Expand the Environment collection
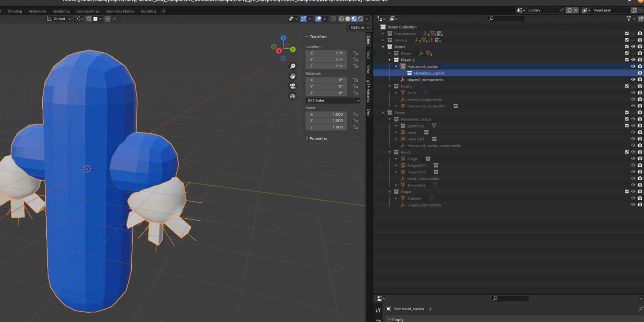Image resolution: width=644 pixels, height=322 pixels. [383, 33]
